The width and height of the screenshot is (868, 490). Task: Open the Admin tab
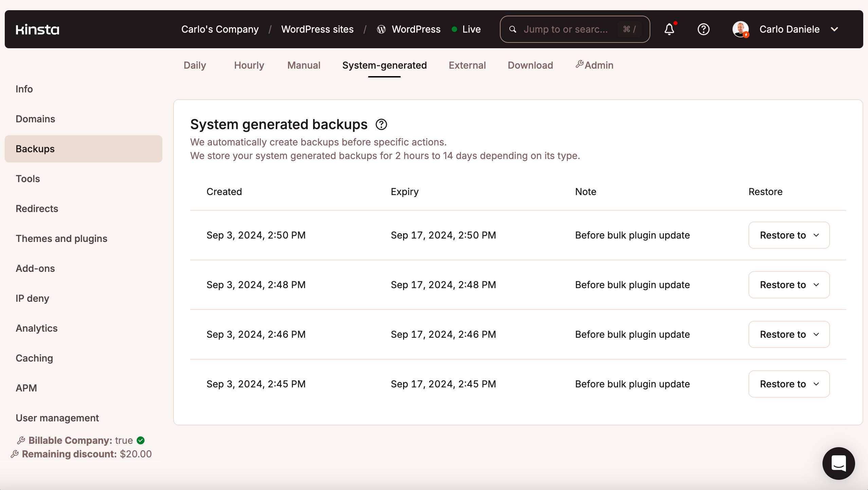(594, 65)
